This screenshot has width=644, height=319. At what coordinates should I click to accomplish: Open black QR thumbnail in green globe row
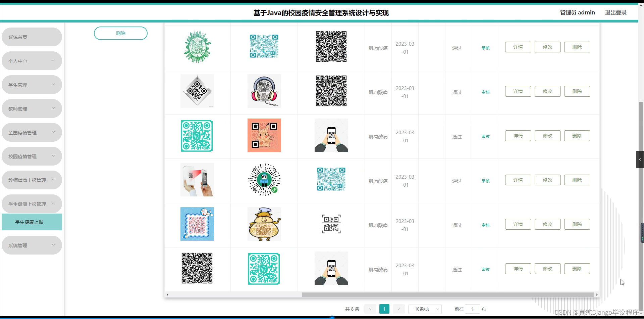pyautogui.click(x=331, y=47)
